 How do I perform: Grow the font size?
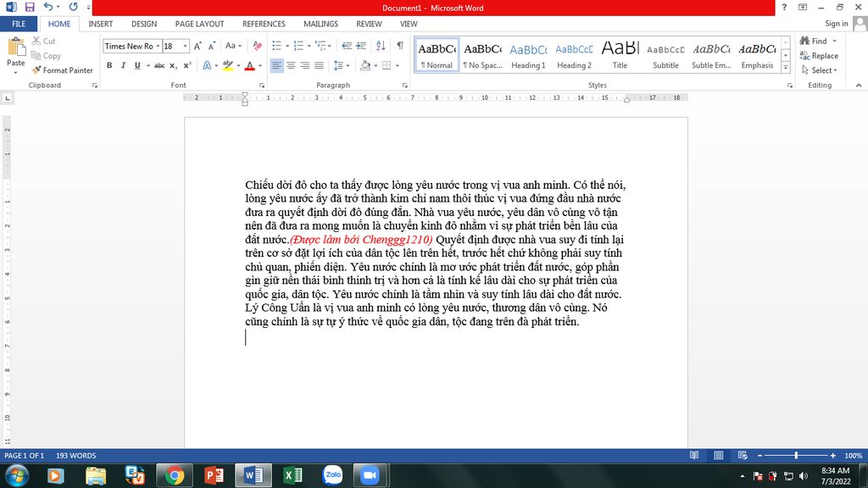point(198,46)
